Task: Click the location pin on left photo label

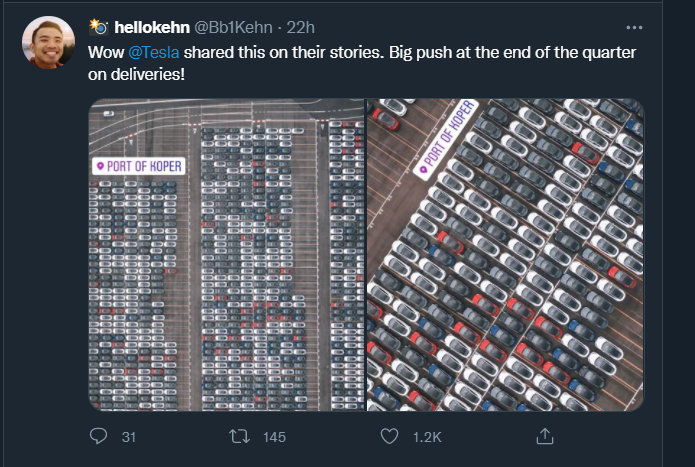Action: coord(100,166)
